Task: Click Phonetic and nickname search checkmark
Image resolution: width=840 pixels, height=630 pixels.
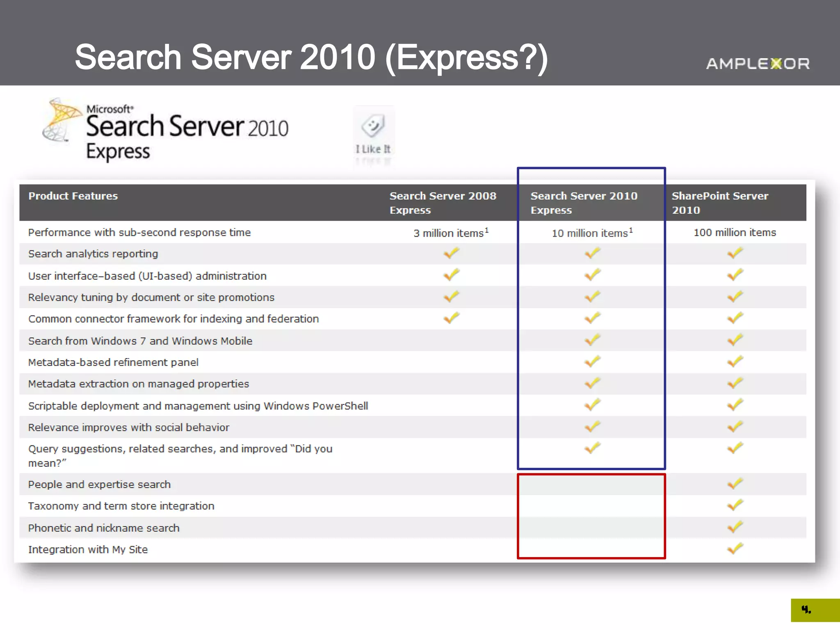Action: [735, 527]
